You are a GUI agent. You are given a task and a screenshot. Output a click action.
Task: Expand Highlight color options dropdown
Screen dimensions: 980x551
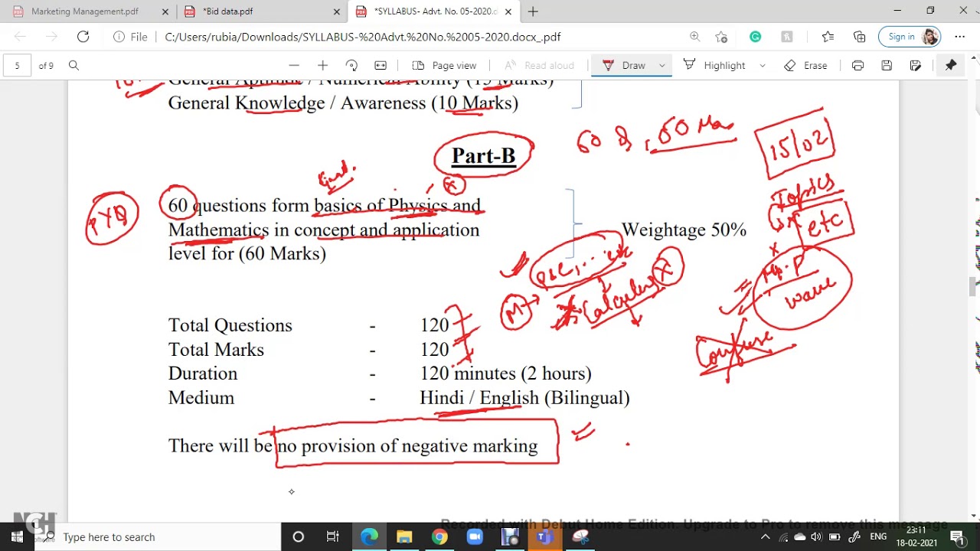coord(762,65)
